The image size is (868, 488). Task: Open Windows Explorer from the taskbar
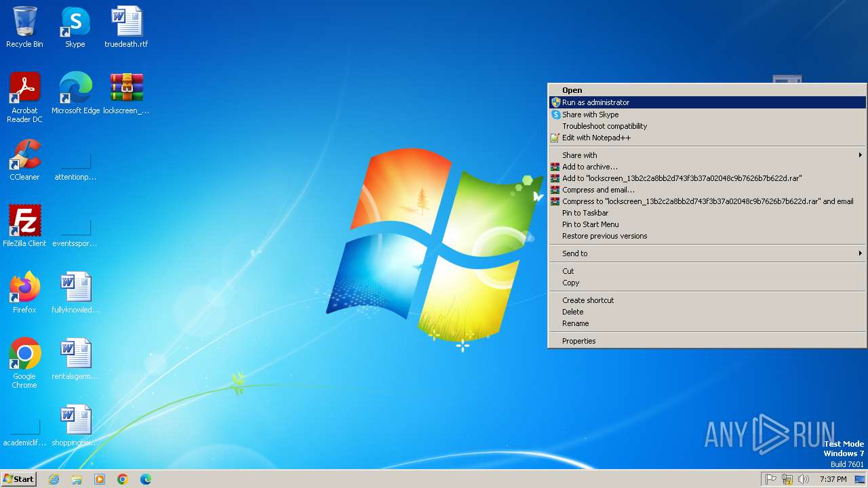(77, 479)
